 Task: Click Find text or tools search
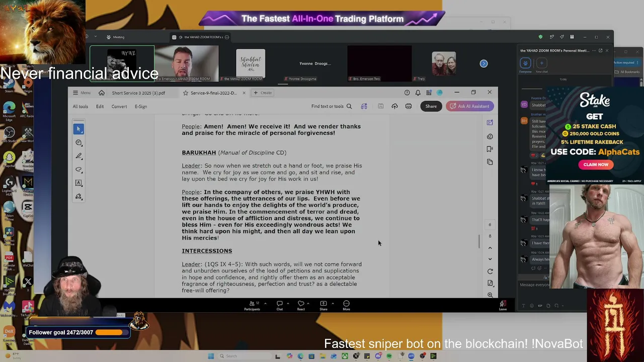pos(332,107)
